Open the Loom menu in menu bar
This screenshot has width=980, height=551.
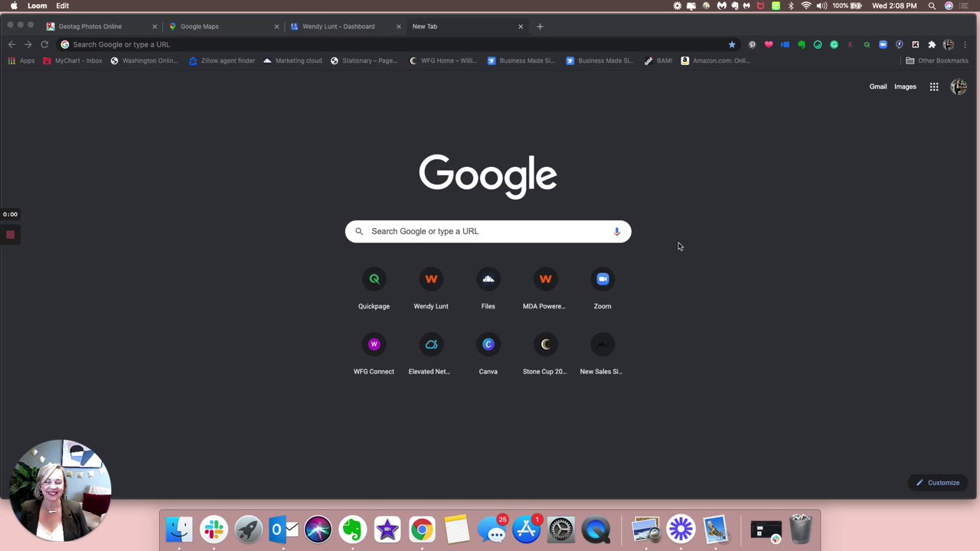pyautogui.click(x=37, y=5)
